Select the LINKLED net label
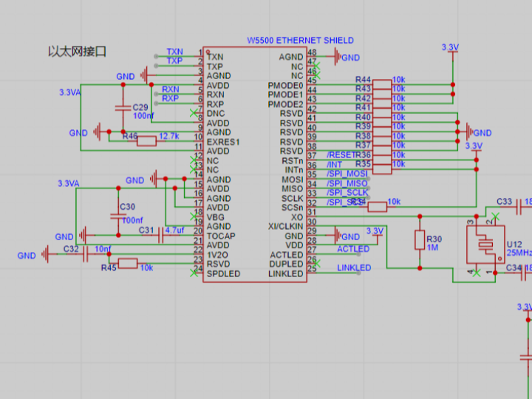The image size is (532, 399). pyautogui.click(x=353, y=267)
